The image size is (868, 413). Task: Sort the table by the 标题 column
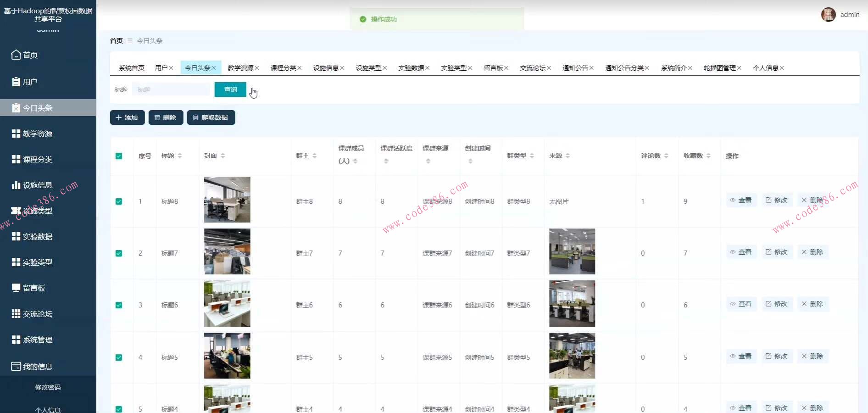tap(181, 156)
